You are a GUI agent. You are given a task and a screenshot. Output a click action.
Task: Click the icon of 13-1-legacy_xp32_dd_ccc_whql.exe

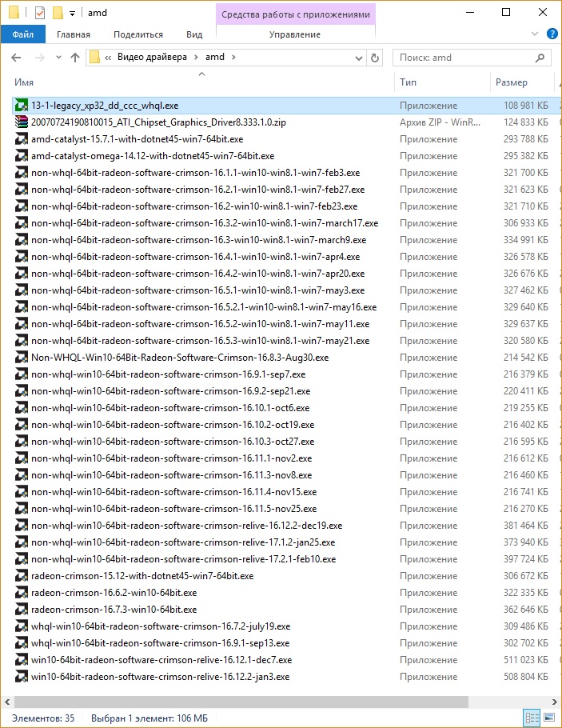pos(22,106)
